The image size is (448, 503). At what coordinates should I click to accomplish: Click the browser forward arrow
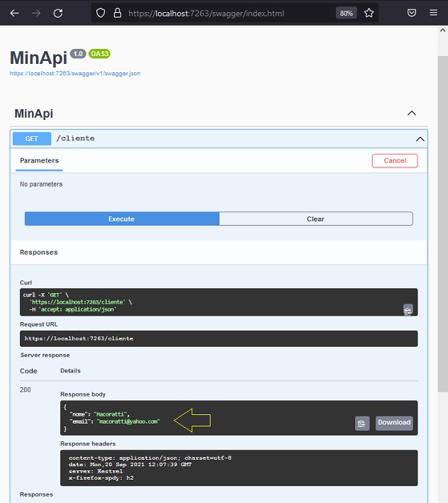36,13
